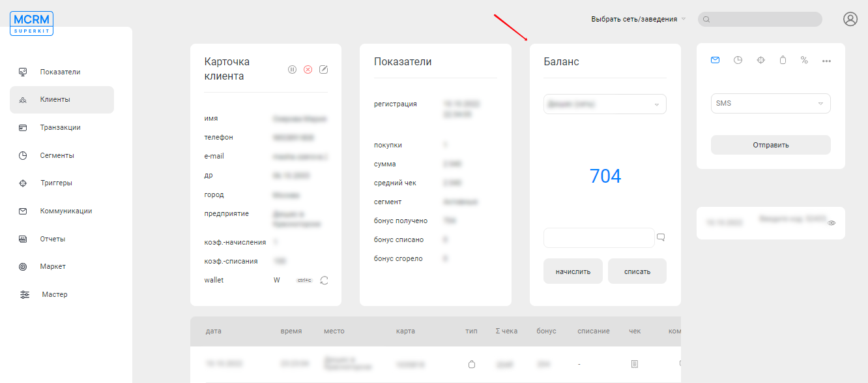Focus the balance amount input field
868x383 pixels.
tap(599, 237)
